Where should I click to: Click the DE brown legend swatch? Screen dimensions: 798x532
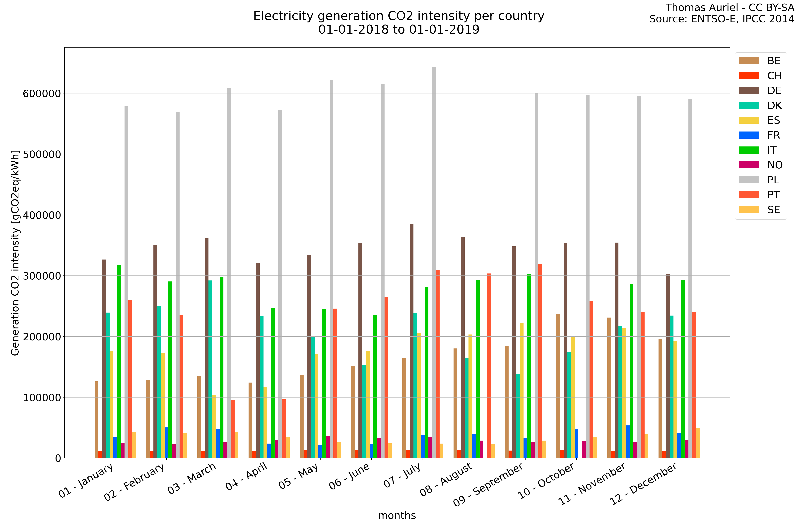(749, 91)
